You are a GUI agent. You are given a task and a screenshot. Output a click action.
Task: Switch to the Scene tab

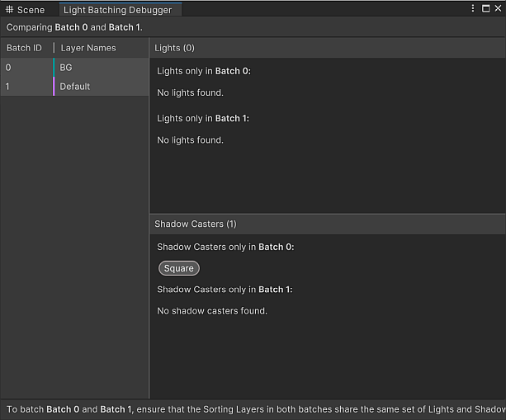pos(31,10)
